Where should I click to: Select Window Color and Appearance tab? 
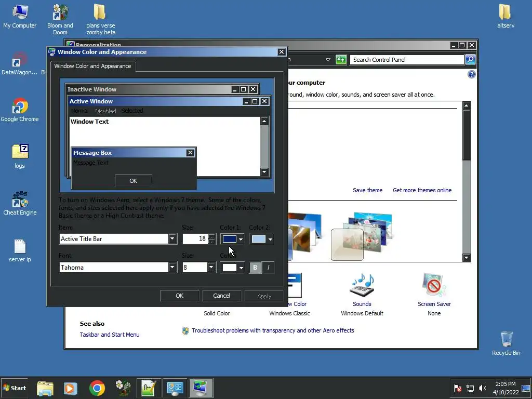(x=92, y=66)
